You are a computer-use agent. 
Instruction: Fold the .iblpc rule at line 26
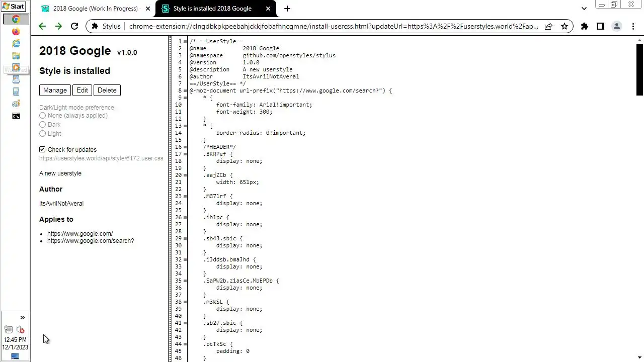(x=185, y=217)
